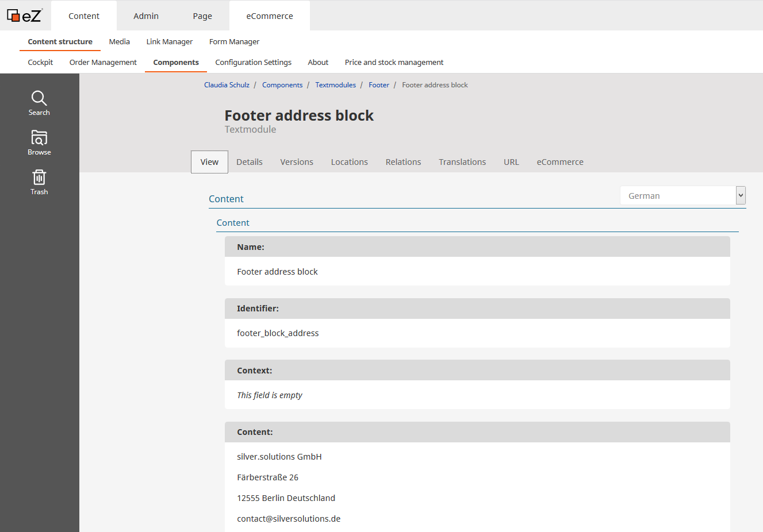
Task: Switch to the URL tab
Action: click(511, 162)
